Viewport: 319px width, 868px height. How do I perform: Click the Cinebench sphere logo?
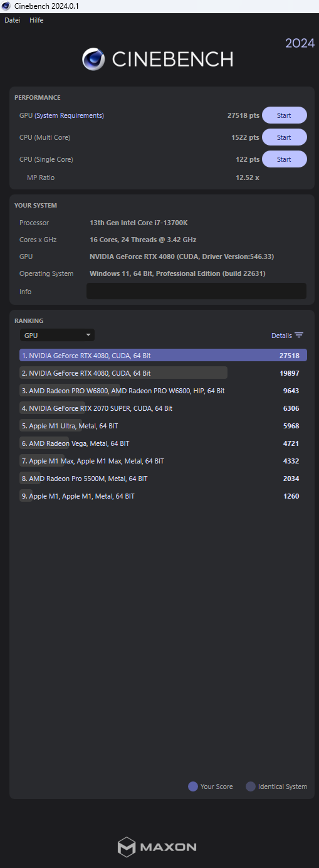click(93, 59)
